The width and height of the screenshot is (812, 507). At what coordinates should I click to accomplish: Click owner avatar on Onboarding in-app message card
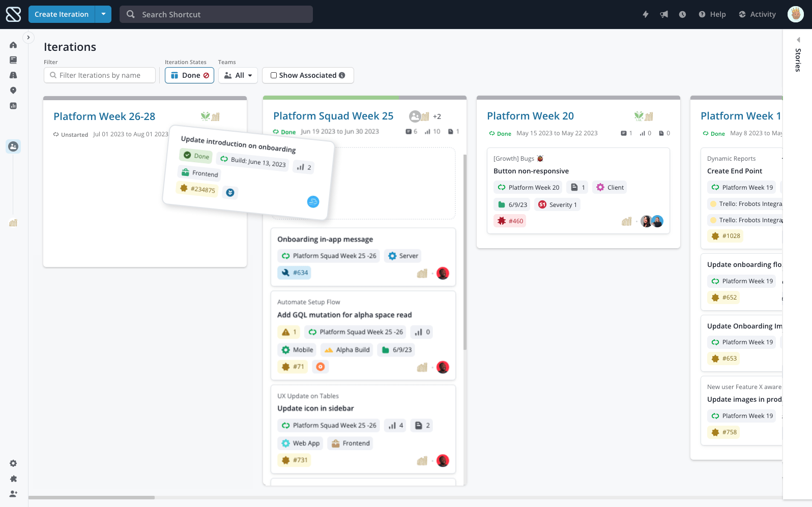click(443, 273)
